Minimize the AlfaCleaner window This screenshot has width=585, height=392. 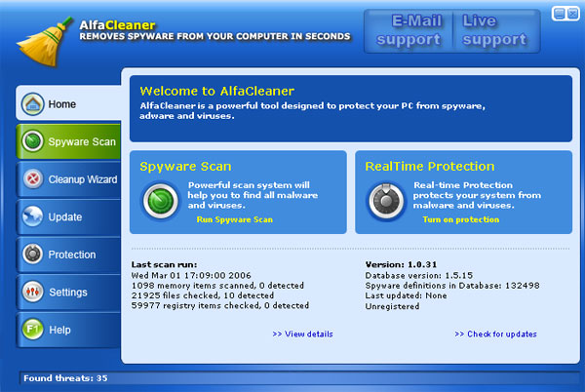click(x=560, y=15)
